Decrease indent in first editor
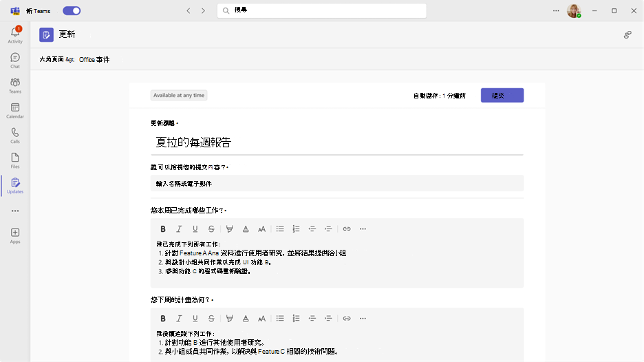This screenshot has height=362, width=644. coord(312,229)
